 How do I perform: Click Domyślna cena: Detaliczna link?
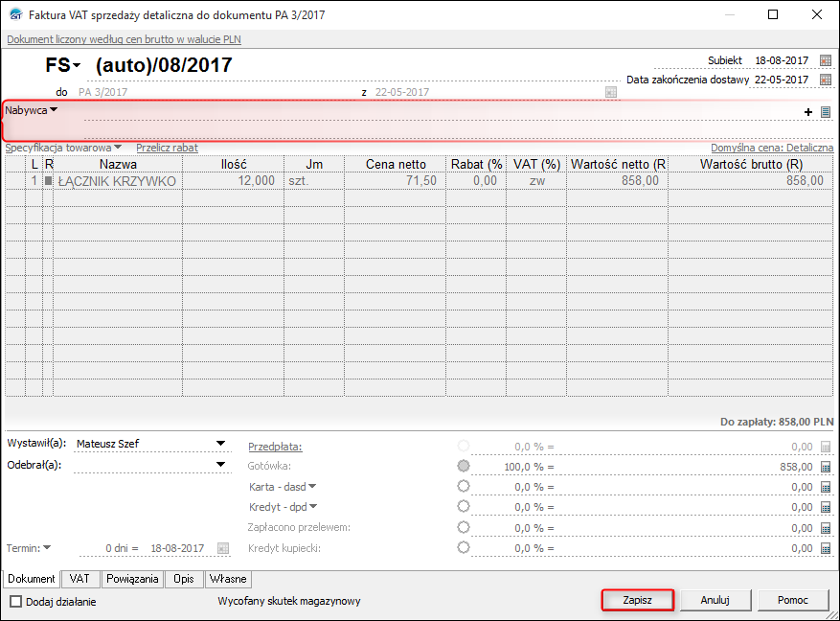[772, 148]
